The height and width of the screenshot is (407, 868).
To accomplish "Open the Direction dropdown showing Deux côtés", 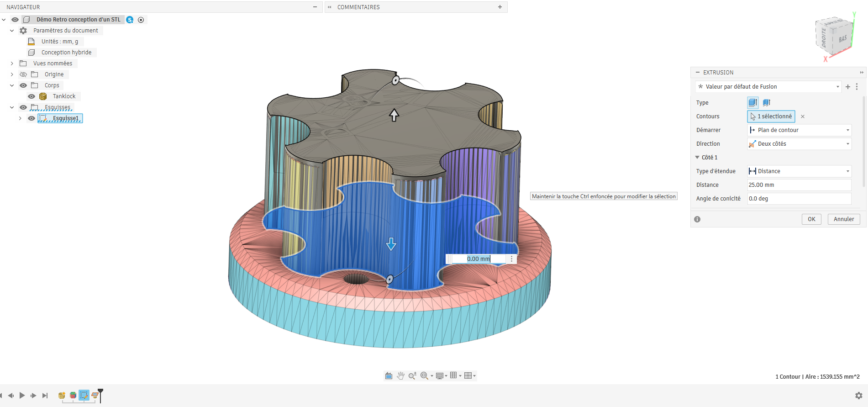I will (799, 144).
